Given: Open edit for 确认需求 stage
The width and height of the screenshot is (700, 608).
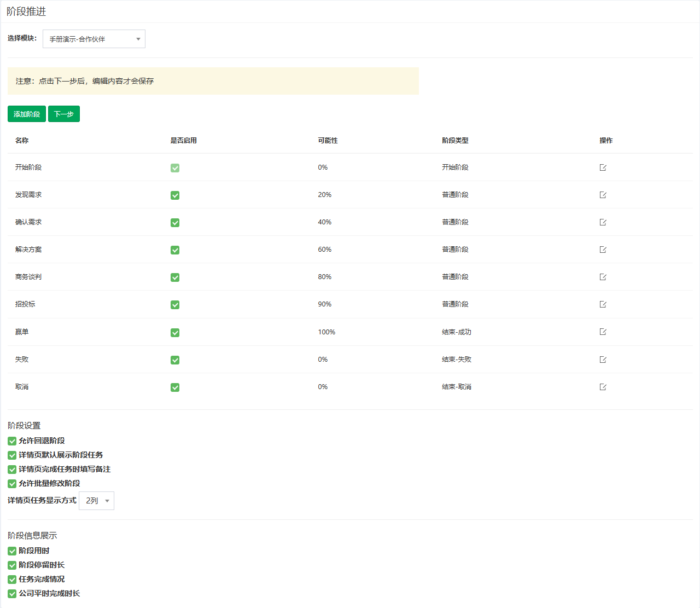Looking at the screenshot, I should coord(603,222).
